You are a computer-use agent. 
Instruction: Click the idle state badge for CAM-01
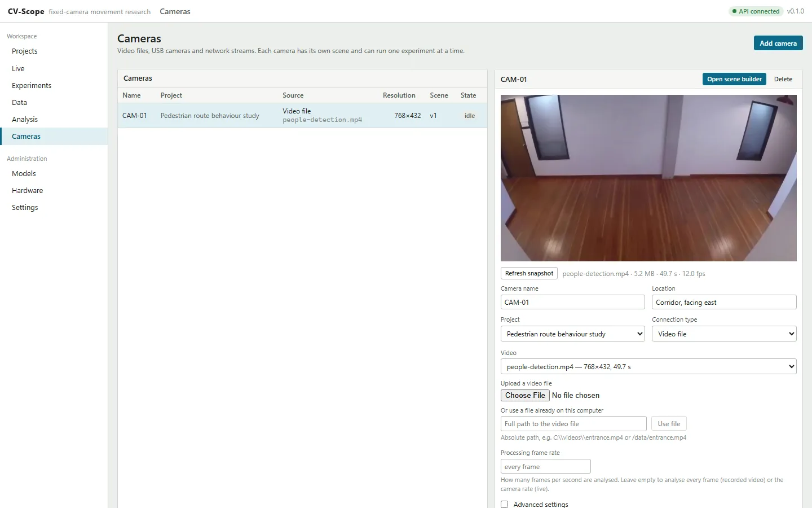pos(470,116)
